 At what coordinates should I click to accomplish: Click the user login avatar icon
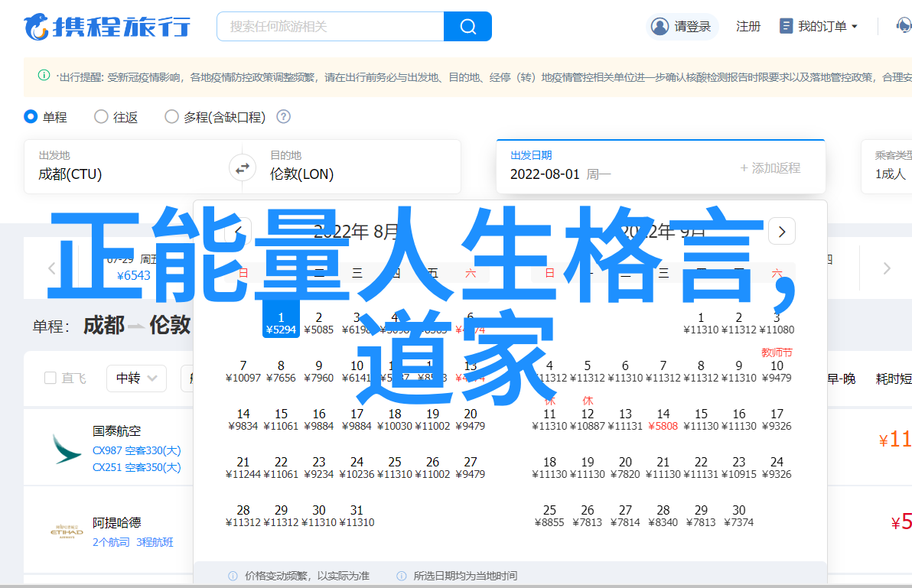[660, 27]
